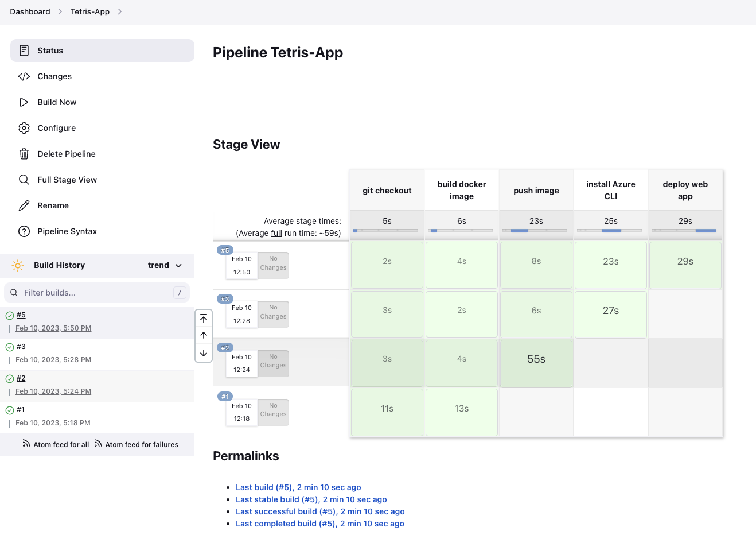Open Configure via the gear icon
This screenshot has height=539, width=756.
coord(24,128)
